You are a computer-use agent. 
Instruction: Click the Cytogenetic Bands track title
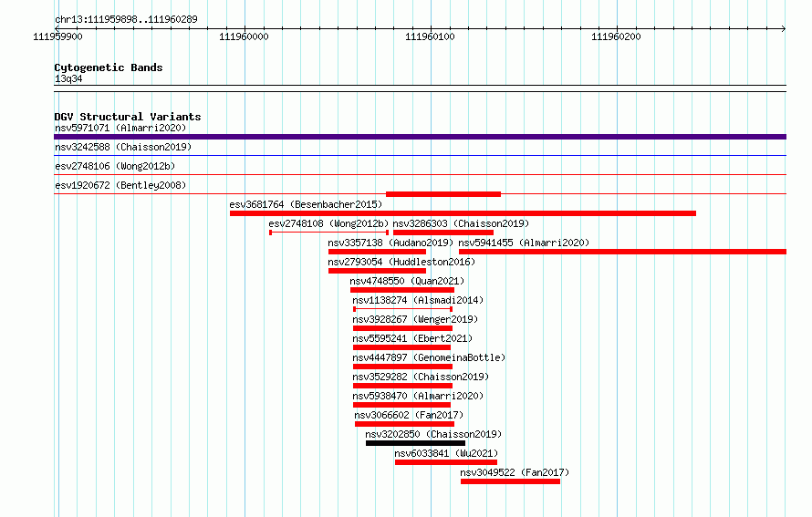tap(109, 67)
